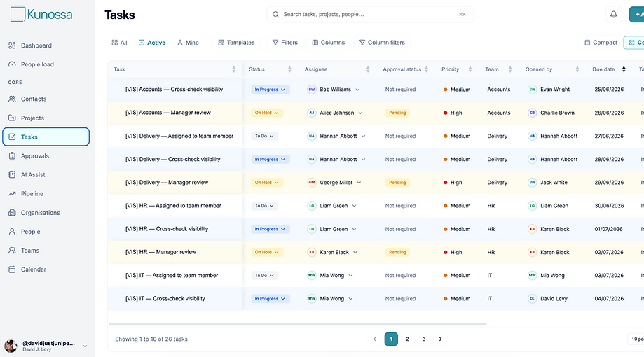Image resolution: width=644 pixels, height=357 pixels.
Task: Open the Filters panel
Action: [x=285, y=43]
